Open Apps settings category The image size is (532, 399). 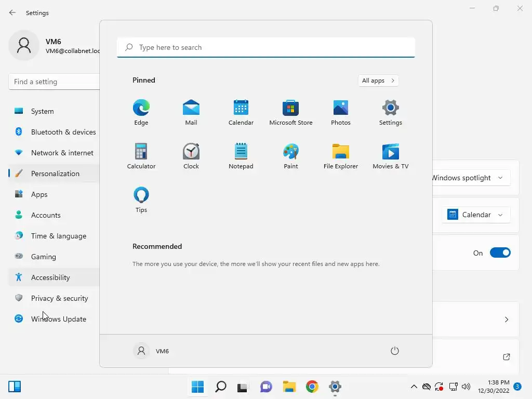(x=54, y=194)
